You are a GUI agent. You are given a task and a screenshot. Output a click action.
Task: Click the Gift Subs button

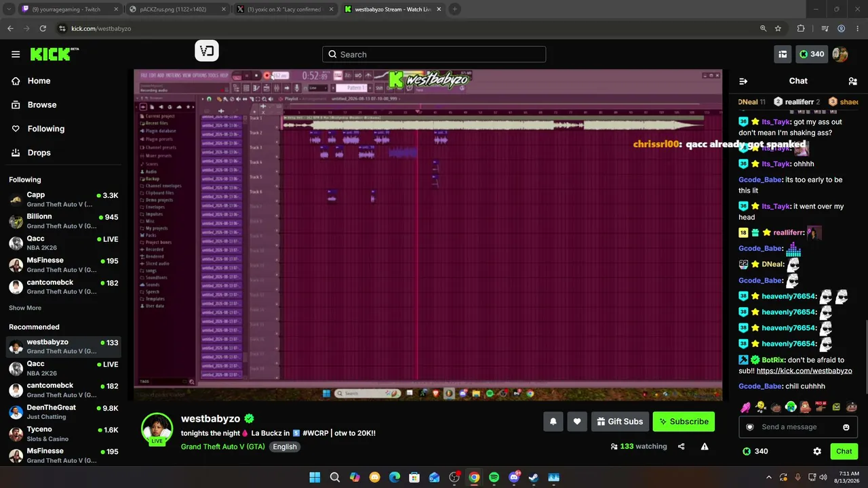pyautogui.click(x=620, y=422)
